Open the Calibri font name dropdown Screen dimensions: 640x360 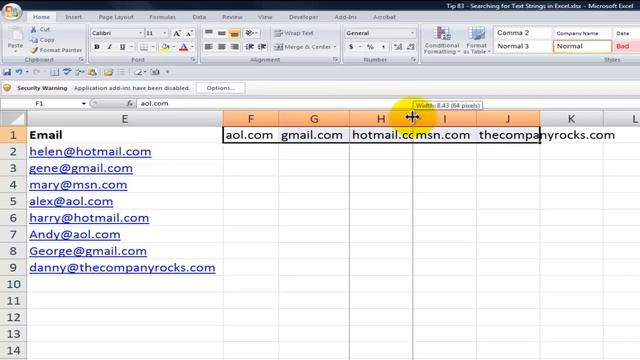(140, 33)
